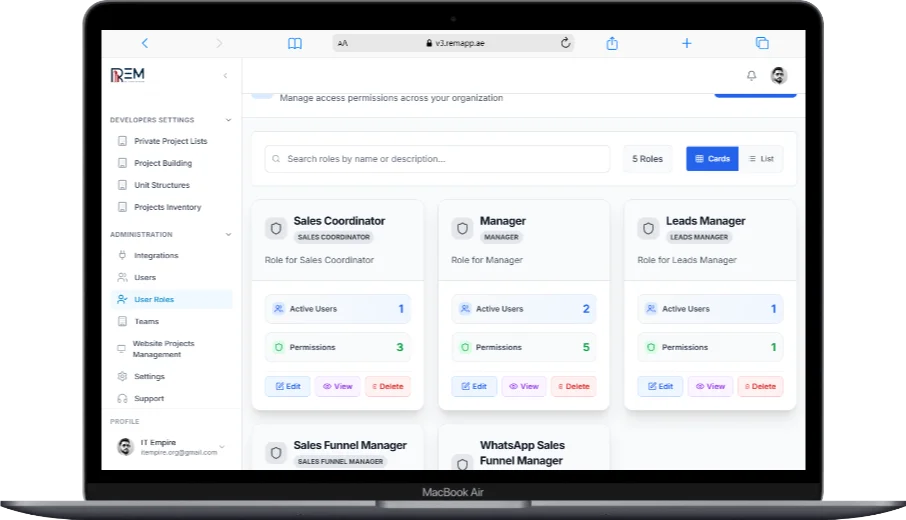
Task: Switch to List view
Action: (761, 159)
